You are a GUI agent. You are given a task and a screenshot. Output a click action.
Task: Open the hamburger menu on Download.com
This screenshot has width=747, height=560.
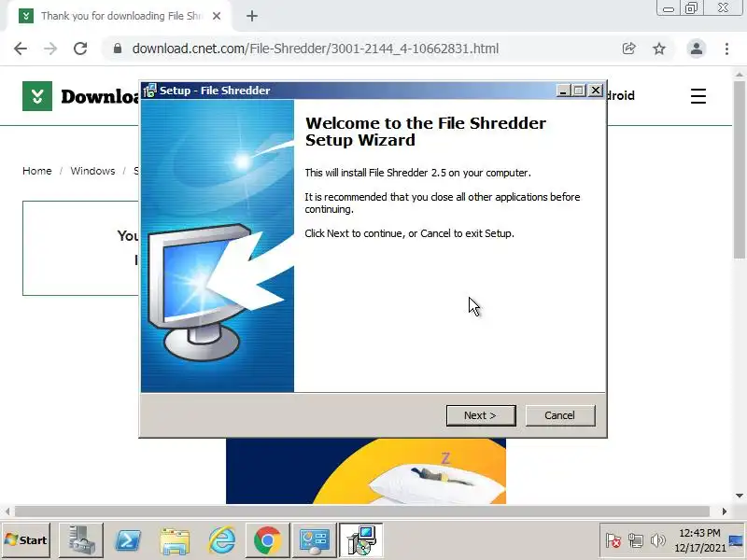pos(698,96)
